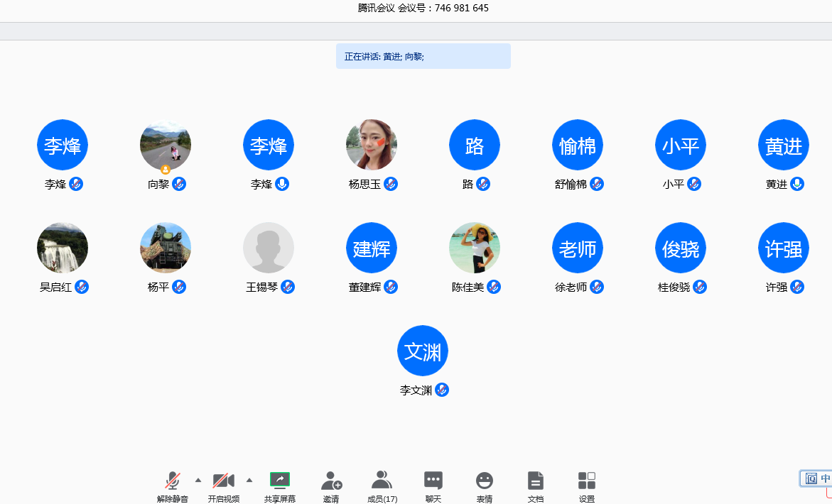Click the 表情 emoji icon

(485, 481)
